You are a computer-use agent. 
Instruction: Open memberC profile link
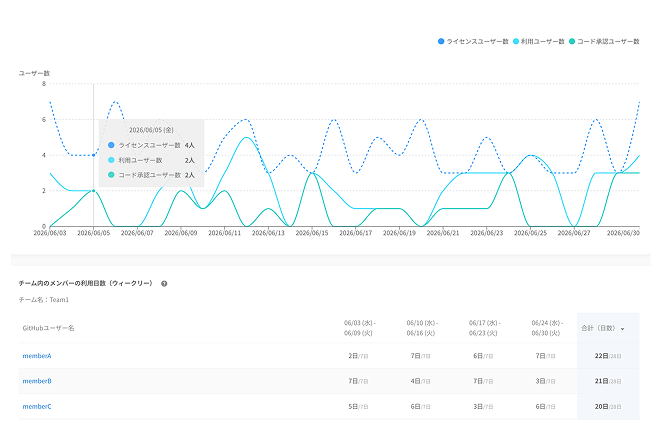tap(37, 406)
